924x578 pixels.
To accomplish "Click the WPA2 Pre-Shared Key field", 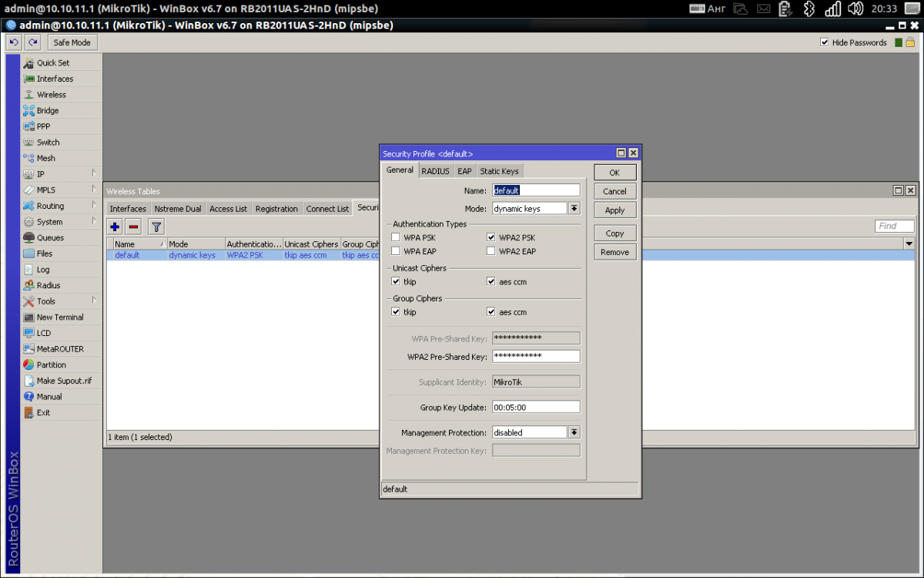I will 536,356.
